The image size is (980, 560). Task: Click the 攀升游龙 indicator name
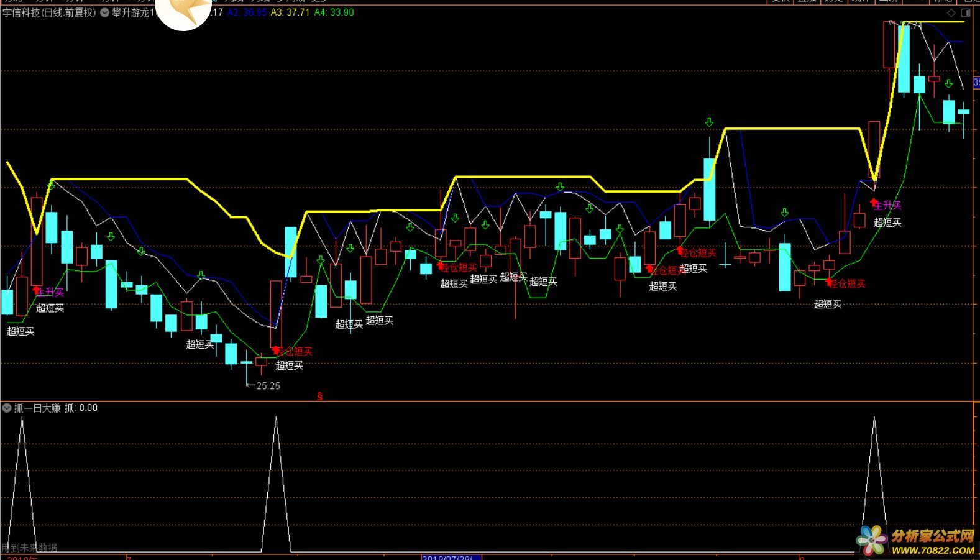point(132,12)
